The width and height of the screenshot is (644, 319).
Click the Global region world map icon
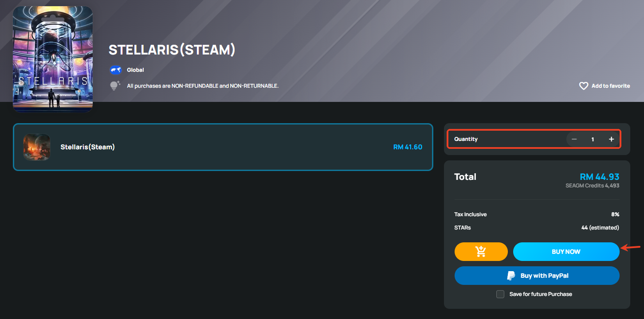(115, 70)
